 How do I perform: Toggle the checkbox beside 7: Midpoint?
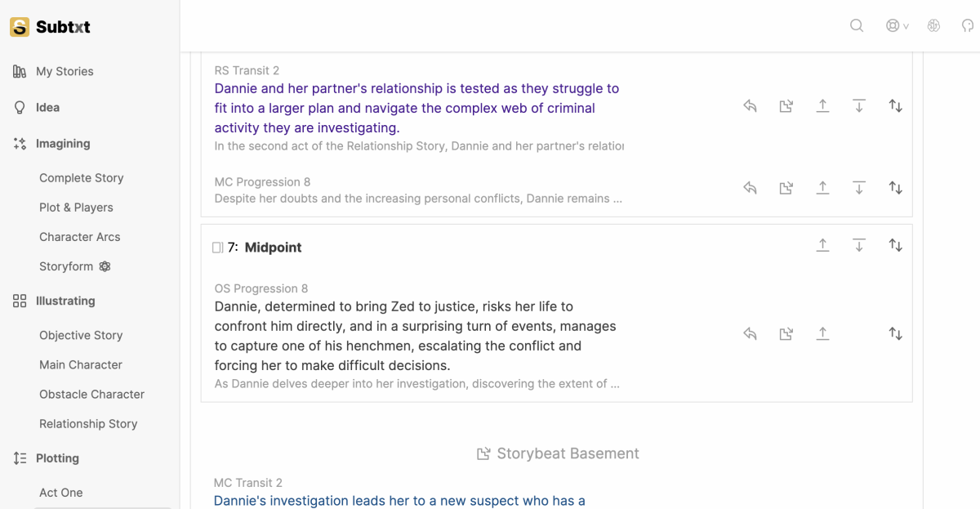pyautogui.click(x=217, y=248)
